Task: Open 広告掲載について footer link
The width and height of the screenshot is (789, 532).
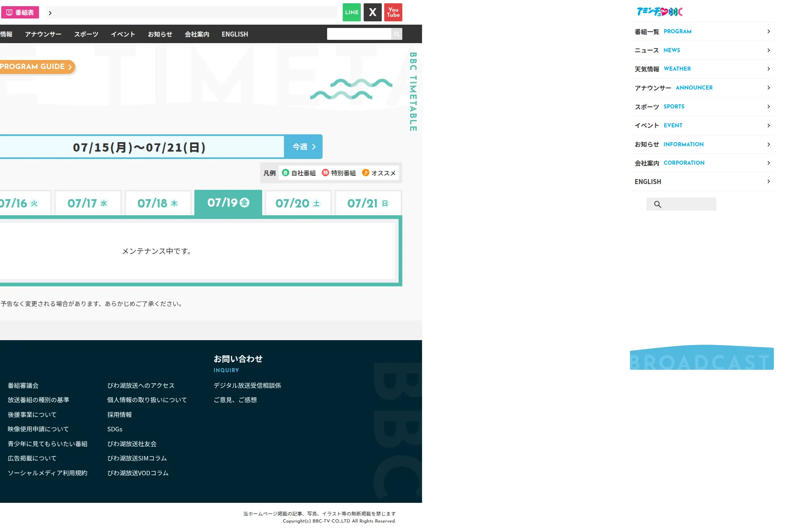Action: pyautogui.click(x=32, y=458)
